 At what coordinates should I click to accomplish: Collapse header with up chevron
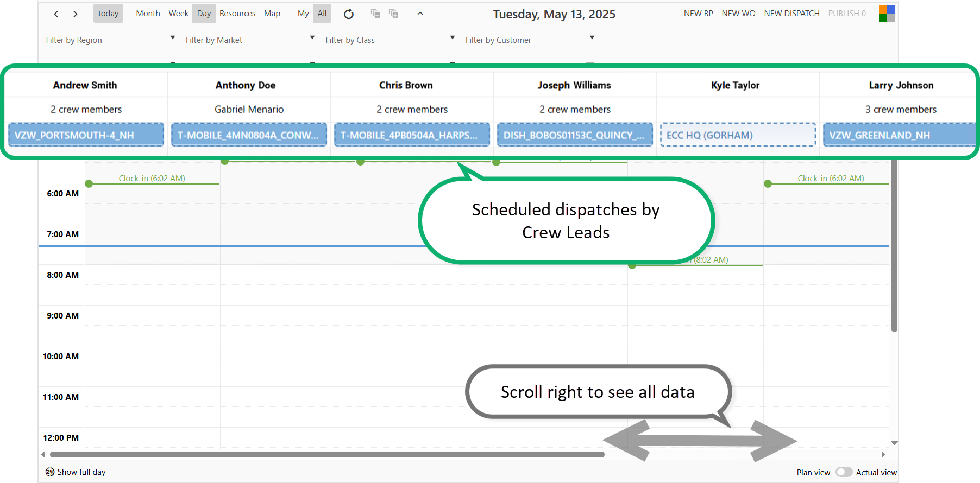(x=420, y=14)
